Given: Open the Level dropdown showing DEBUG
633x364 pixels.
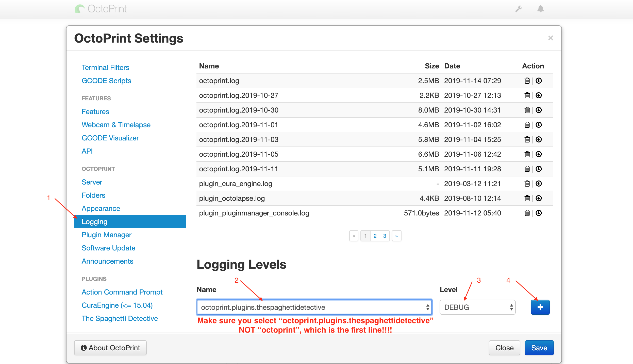Looking at the screenshot, I should coord(477,307).
